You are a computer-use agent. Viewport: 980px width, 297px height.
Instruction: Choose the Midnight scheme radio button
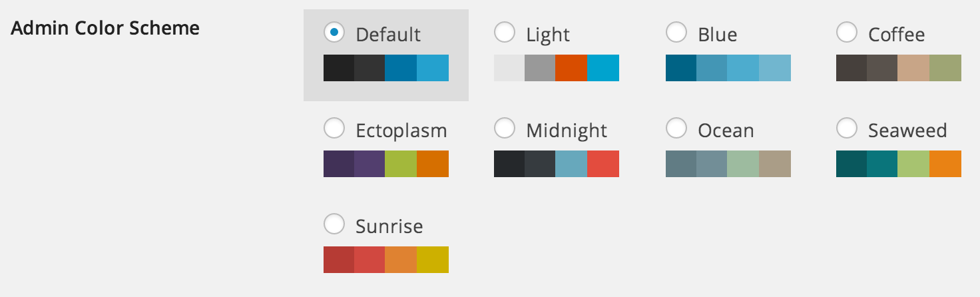pos(505,127)
